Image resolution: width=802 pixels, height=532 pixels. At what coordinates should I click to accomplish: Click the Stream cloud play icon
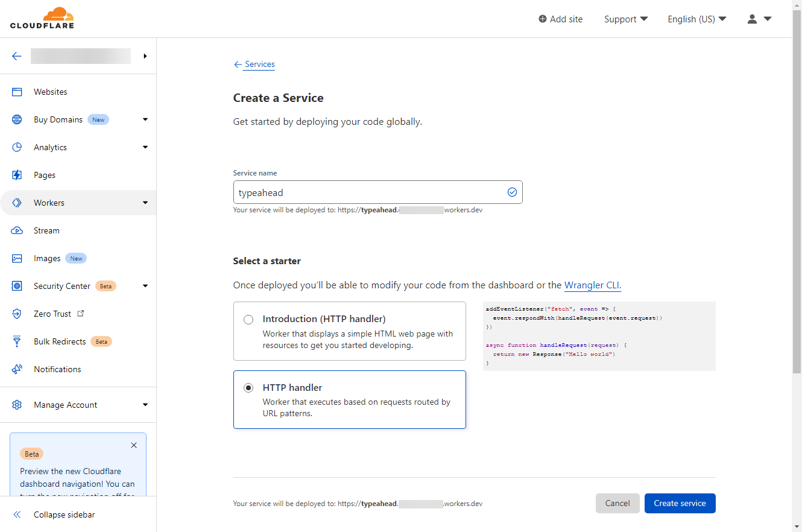[x=17, y=230]
